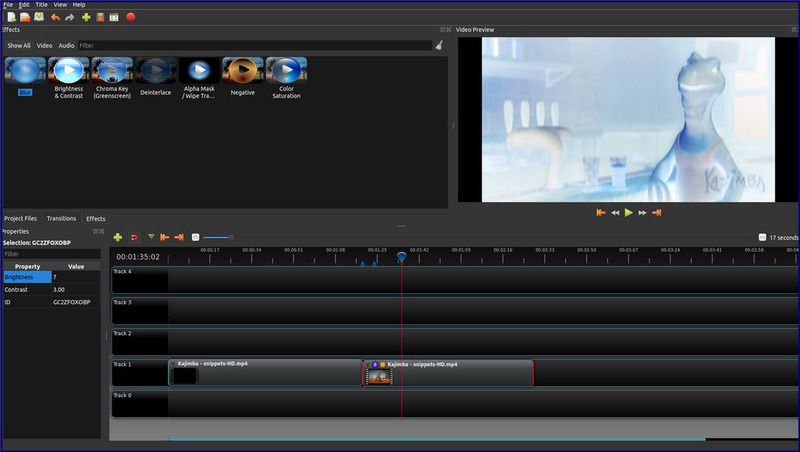Select the Brightness property row

(x=51, y=277)
